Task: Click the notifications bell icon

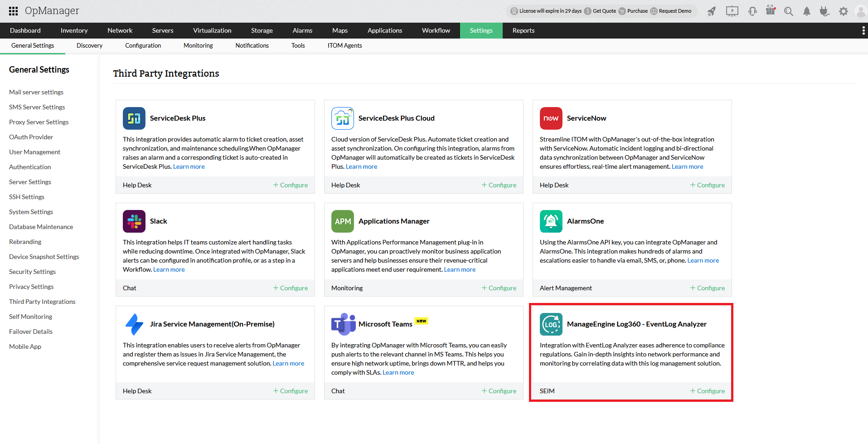Action: click(x=807, y=11)
